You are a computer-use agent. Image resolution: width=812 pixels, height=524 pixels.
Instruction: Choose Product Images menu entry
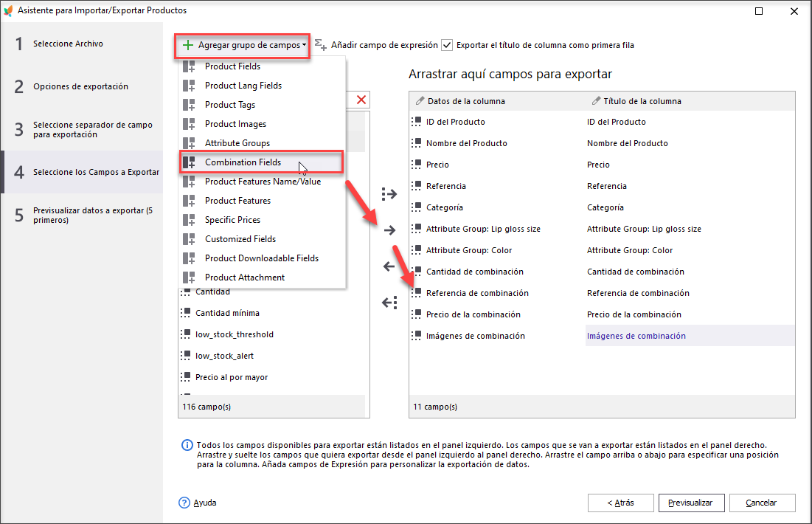(x=235, y=124)
